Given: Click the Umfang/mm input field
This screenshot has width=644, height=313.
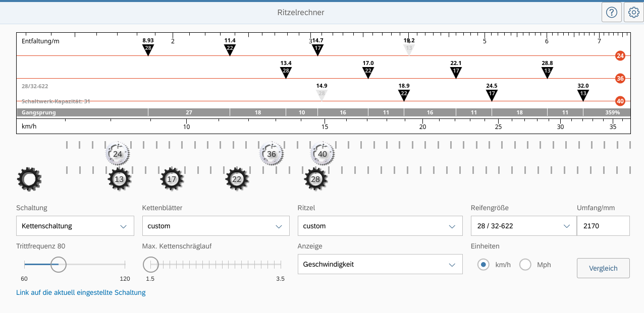Looking at the screenshot, I should (603, 226).
